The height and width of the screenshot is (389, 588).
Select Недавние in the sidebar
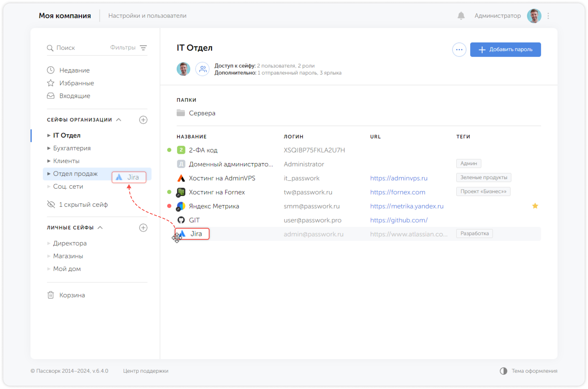tap(74, 70)
